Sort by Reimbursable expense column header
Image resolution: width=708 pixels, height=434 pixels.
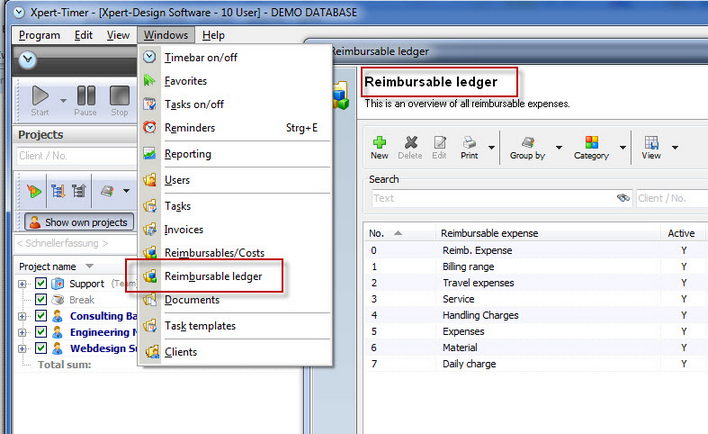(548, 233)
